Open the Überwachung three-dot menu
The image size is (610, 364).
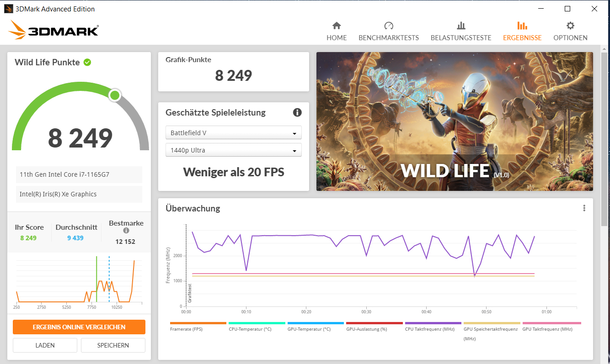point(584,208)
